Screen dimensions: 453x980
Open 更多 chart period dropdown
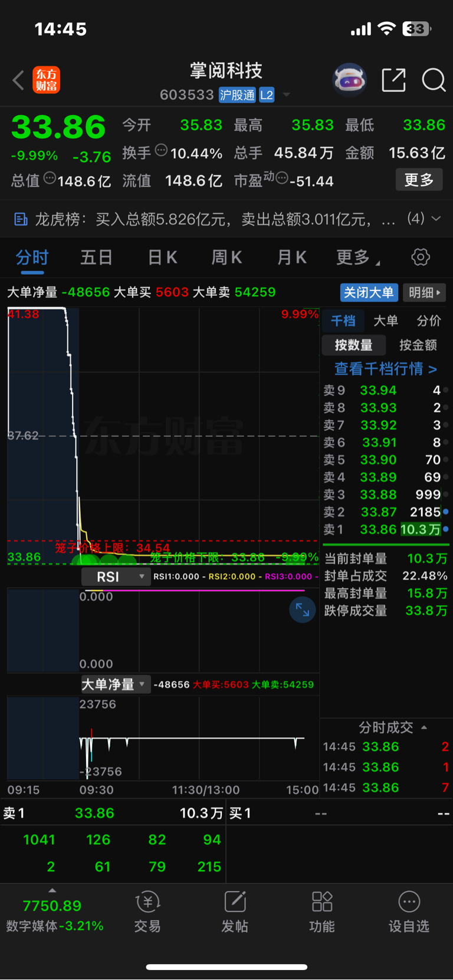pyautogui.click(x=358, y=257)
